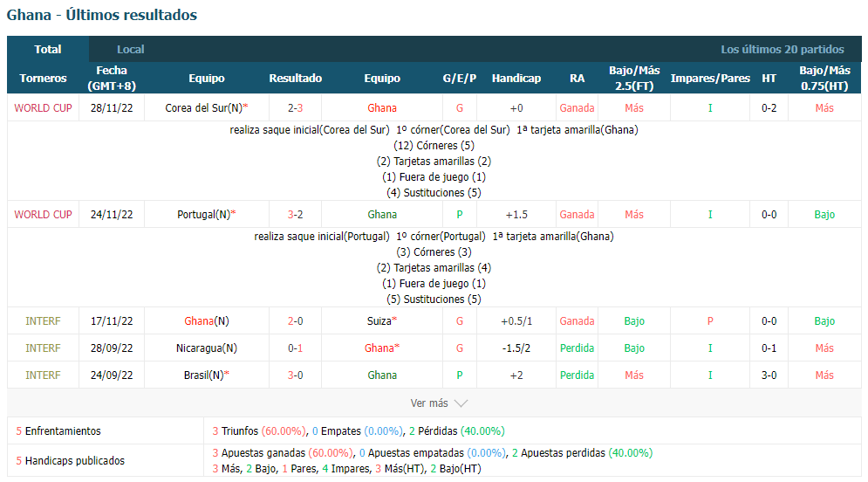
Task: Click the chevron next to Ver más
Action: (x=461, y=403)
